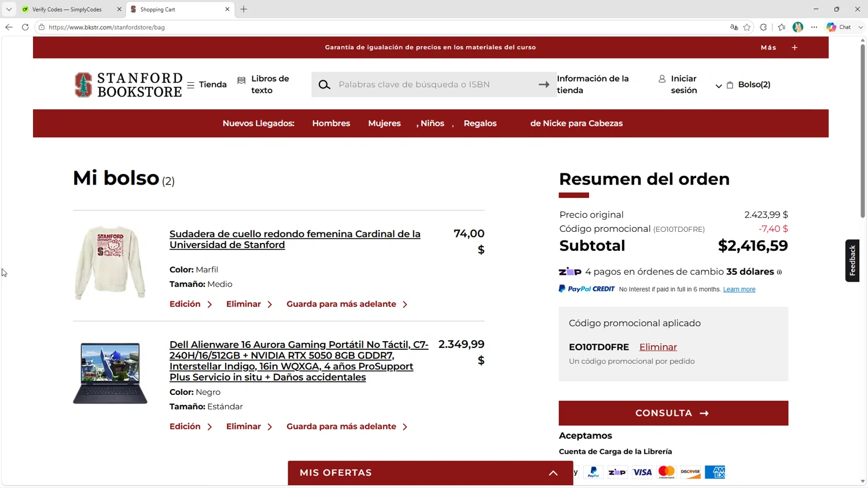Reload the page with refresh icon
This screenshot has width=868, height=488.
click(25, 27)
